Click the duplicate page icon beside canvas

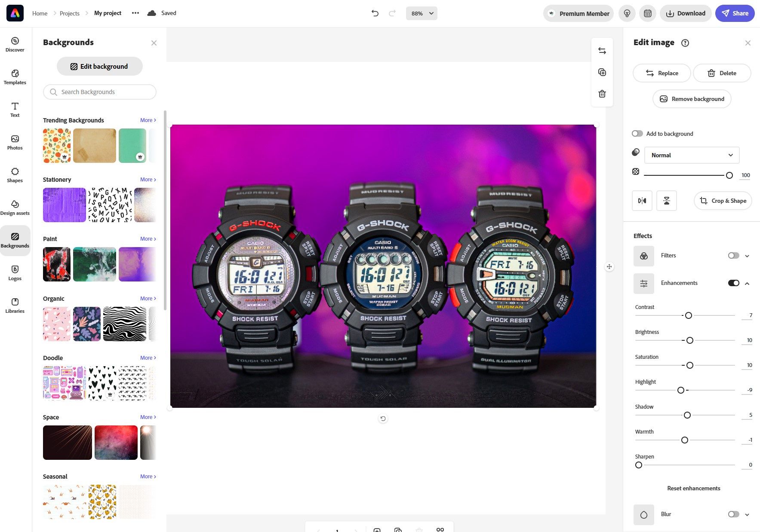tap(602, 72)
